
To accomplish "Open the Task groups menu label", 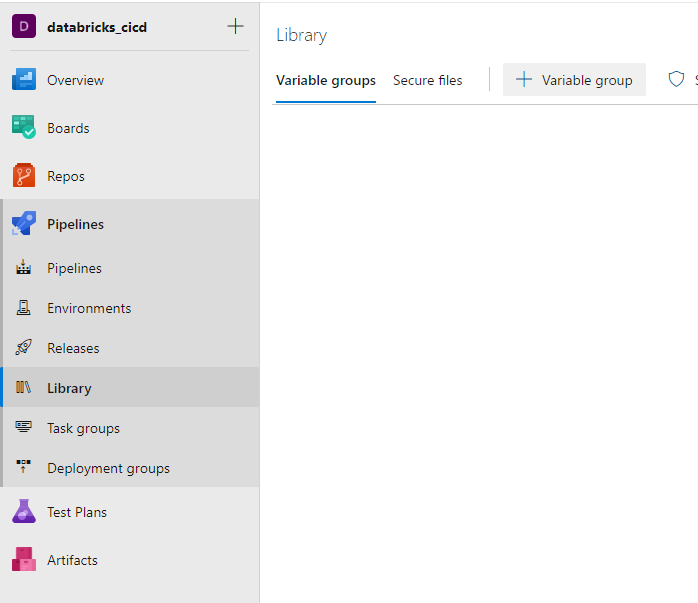I will click(83, 429).
